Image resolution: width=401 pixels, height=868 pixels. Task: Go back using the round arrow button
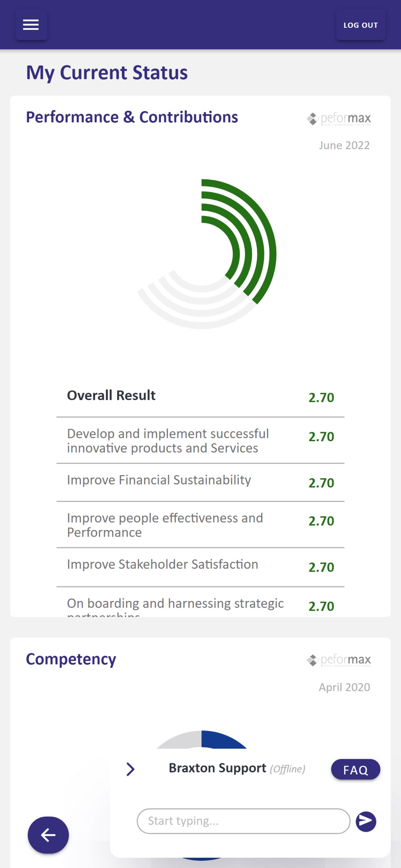tap(48, 835)
